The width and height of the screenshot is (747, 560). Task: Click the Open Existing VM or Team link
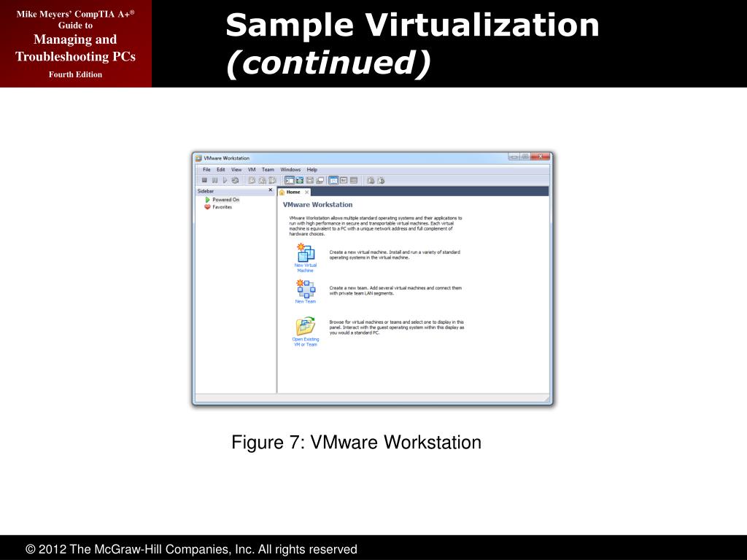306,342
